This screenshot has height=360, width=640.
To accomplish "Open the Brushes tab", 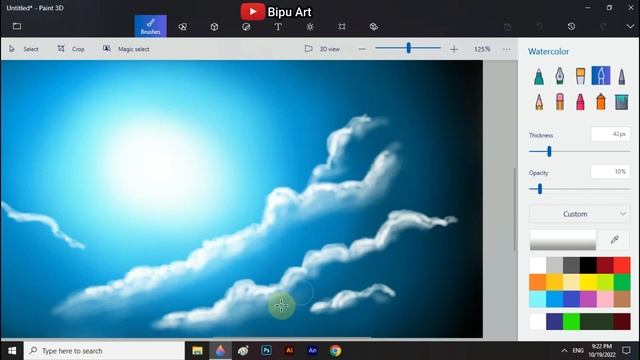I will click(151, 26).
